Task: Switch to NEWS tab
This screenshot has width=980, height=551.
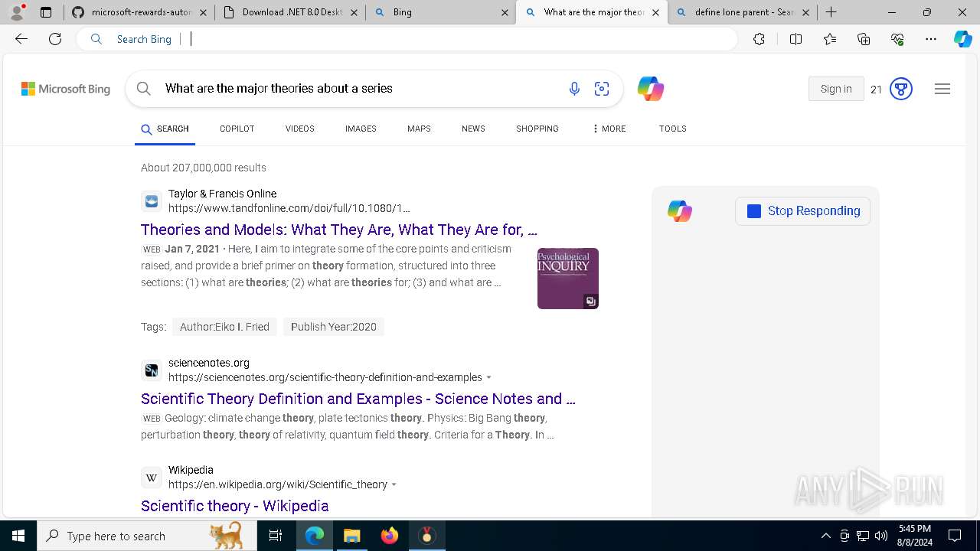Action: (473, 129)
